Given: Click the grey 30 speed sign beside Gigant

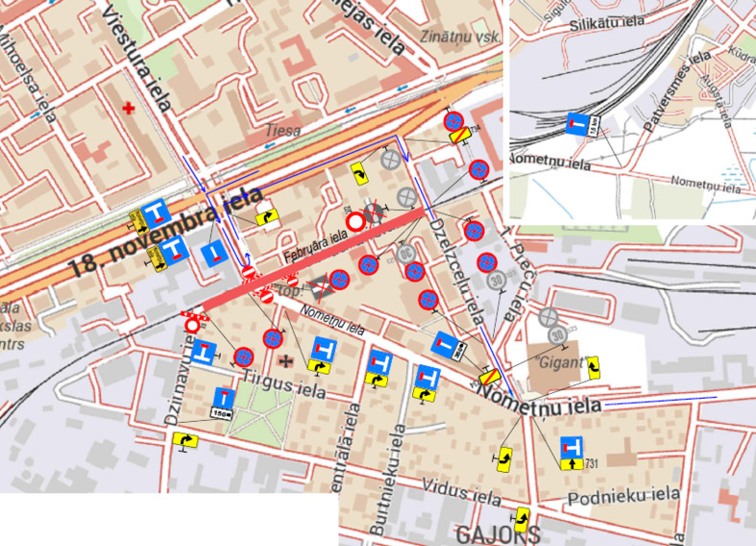Looking at the screenshot, I should 558,335.
